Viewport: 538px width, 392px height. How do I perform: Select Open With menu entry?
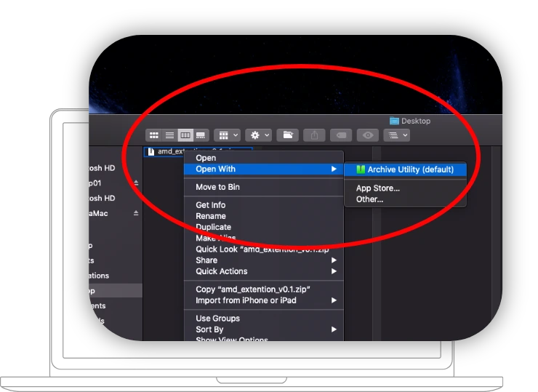(264, 169)
